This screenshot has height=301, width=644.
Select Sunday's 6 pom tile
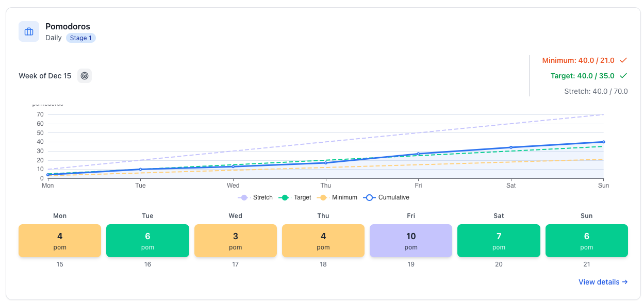(586, 241)
